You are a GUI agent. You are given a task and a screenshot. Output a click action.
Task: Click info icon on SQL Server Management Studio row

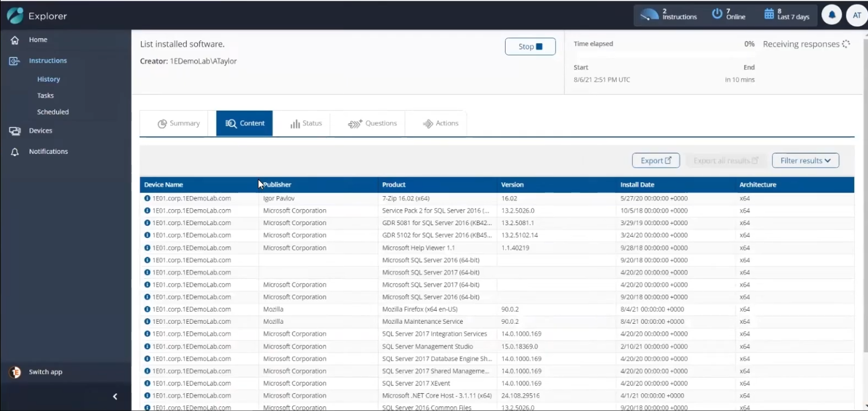(x=148, y=347)
